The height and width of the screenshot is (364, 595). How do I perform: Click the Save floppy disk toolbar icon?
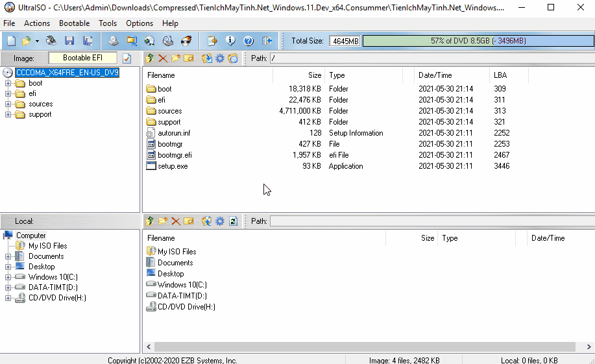69,41
